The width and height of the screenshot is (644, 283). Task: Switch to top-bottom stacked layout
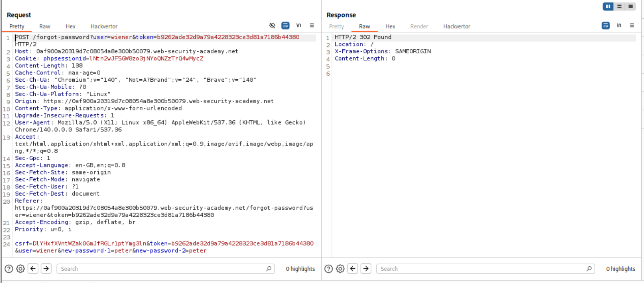tap(619, 7)
